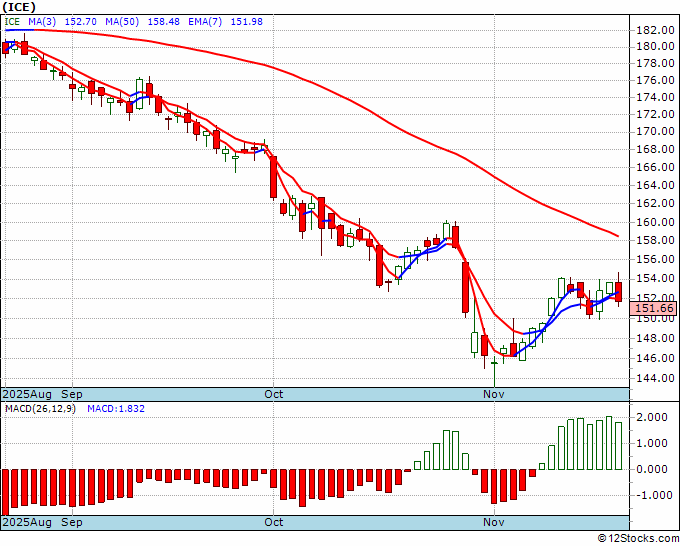Click the Sep label on price chart axis
Screen dimensions: 680x546
[72, 394]
